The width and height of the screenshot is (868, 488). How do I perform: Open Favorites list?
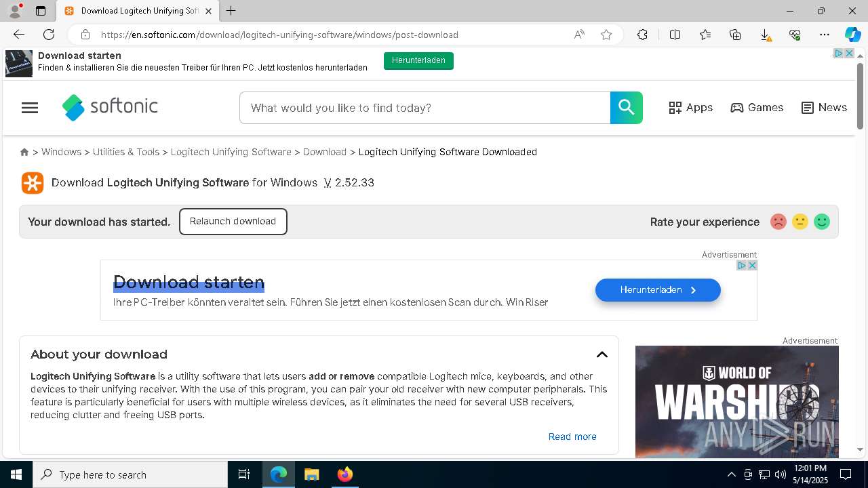(705, 35)
